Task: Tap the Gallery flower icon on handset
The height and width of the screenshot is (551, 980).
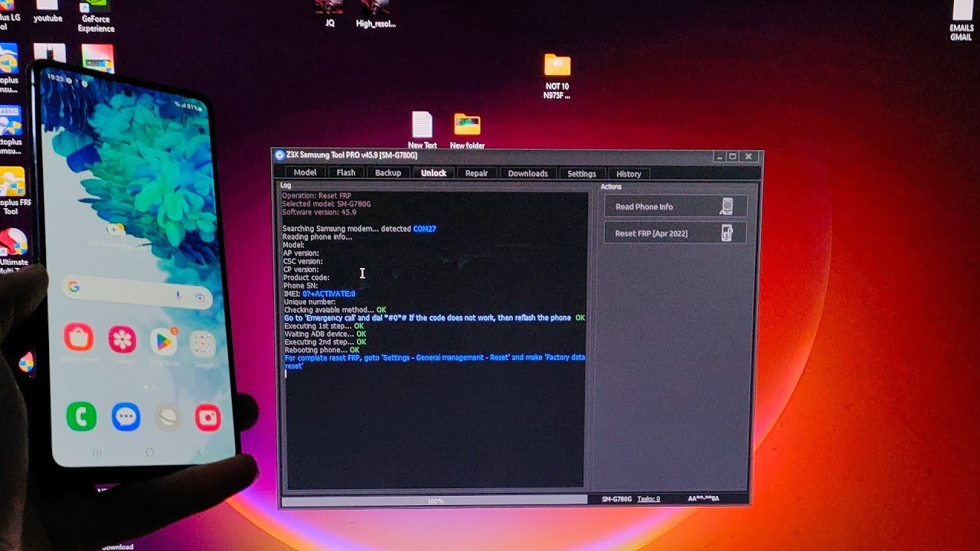Action: tap(122, 339)
